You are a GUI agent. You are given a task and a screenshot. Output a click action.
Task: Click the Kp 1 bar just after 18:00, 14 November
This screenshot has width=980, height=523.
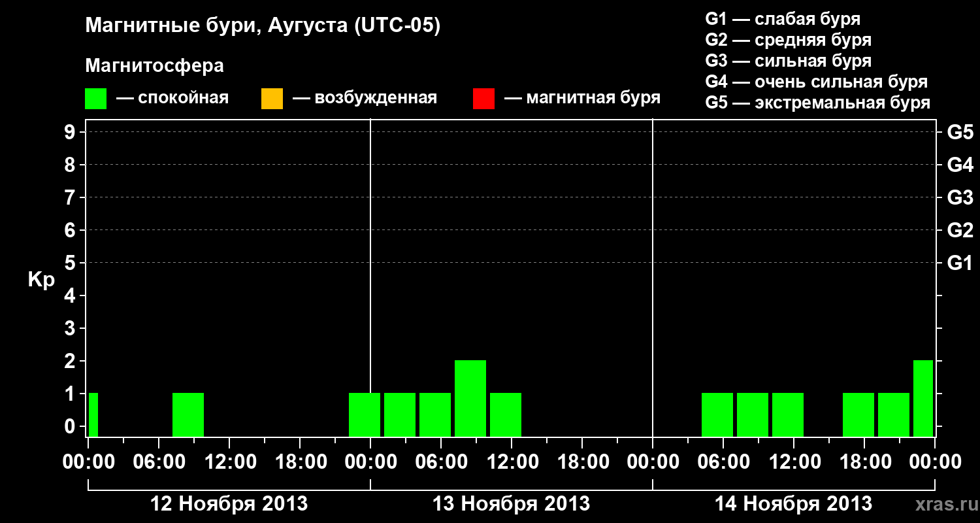[894, 414]
